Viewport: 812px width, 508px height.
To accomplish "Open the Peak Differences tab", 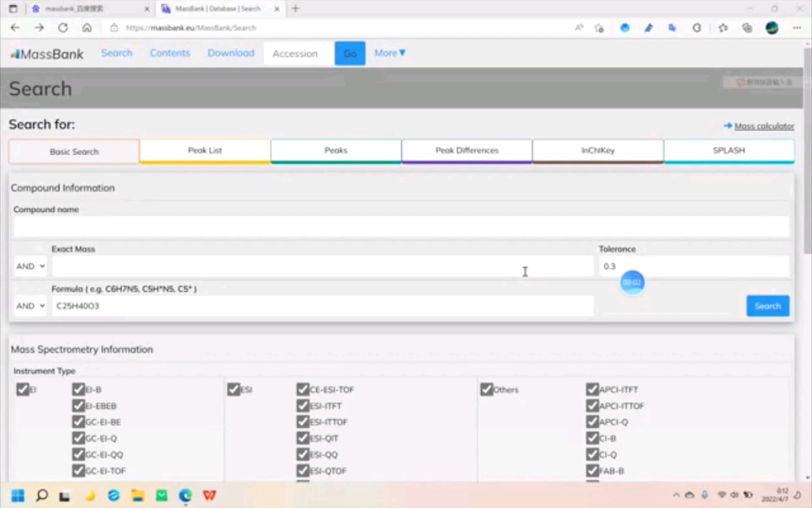I will click(467, 151).
